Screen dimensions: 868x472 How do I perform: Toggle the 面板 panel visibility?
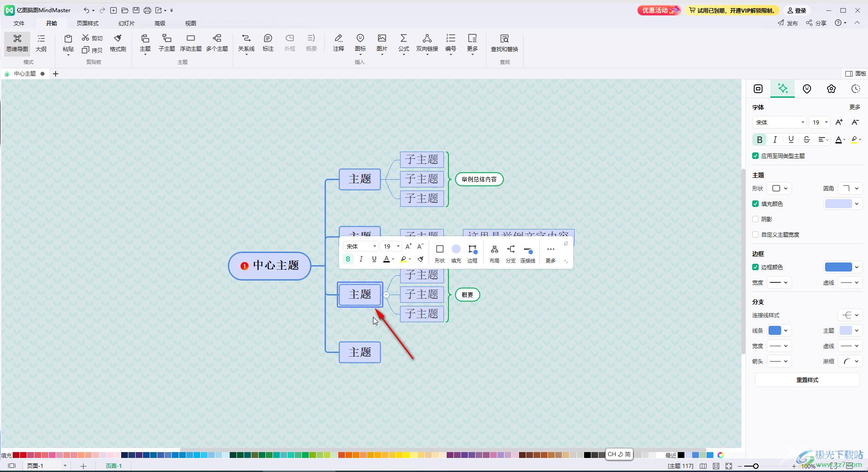(855, 73)
